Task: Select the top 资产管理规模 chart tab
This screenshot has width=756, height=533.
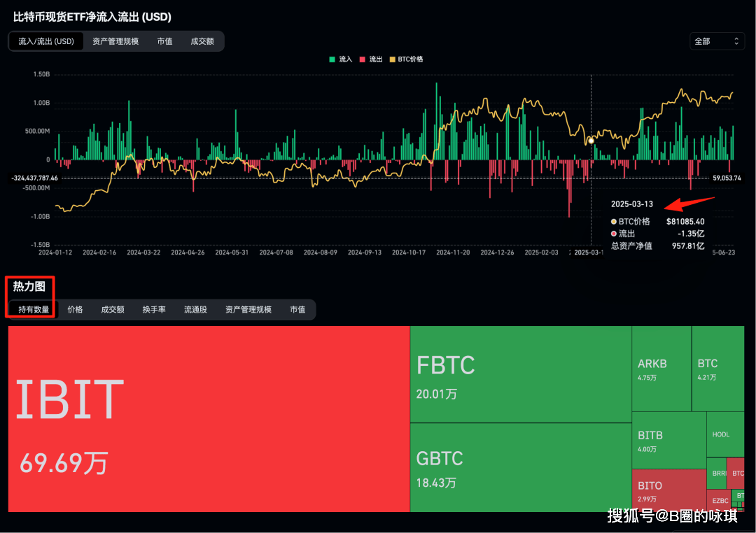Action: pos(115,41)
